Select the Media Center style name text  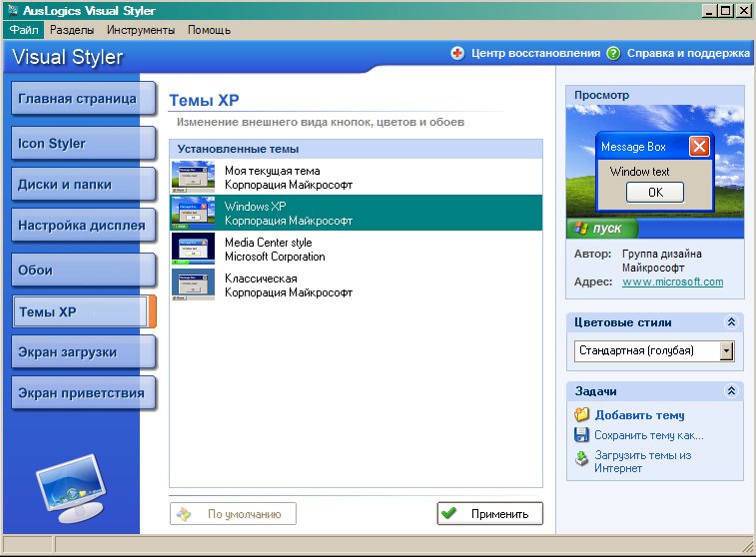[268, 243]
